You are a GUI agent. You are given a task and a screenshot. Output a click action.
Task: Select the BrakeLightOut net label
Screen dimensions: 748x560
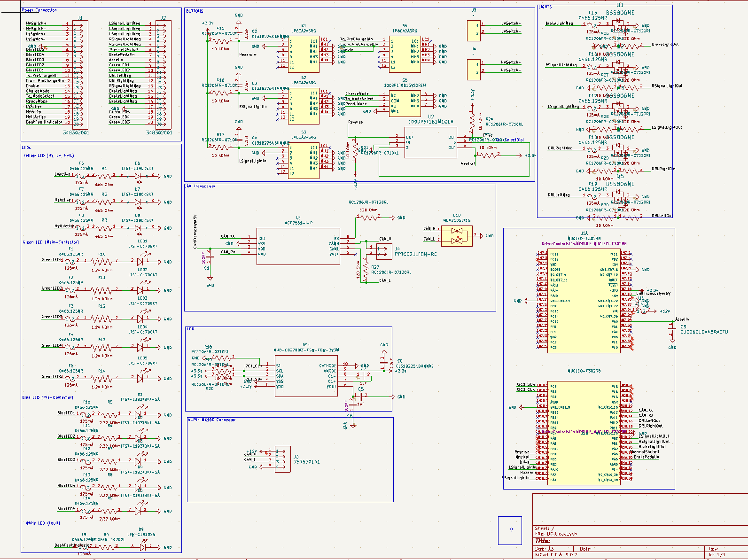click(665, 44)
